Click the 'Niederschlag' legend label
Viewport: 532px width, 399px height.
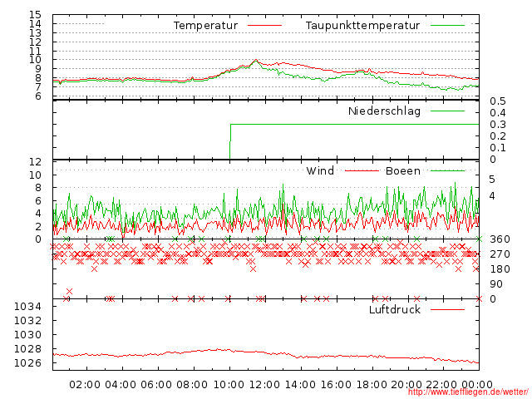coord(384,111)
